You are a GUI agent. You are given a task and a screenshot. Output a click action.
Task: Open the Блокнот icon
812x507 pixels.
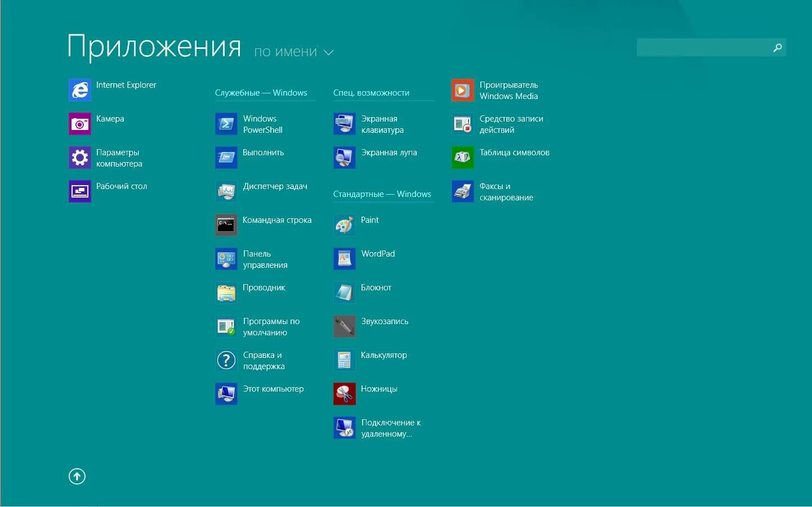point(345,293)
